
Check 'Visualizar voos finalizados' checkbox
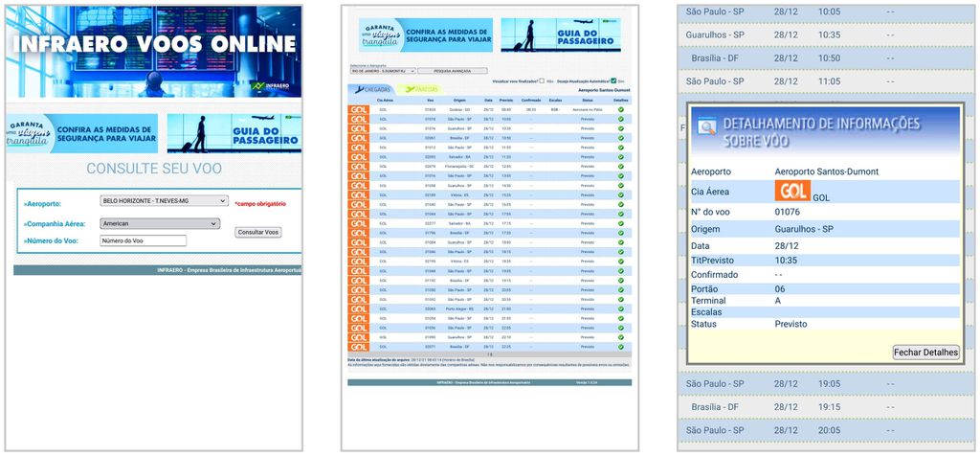coord(542,80)
